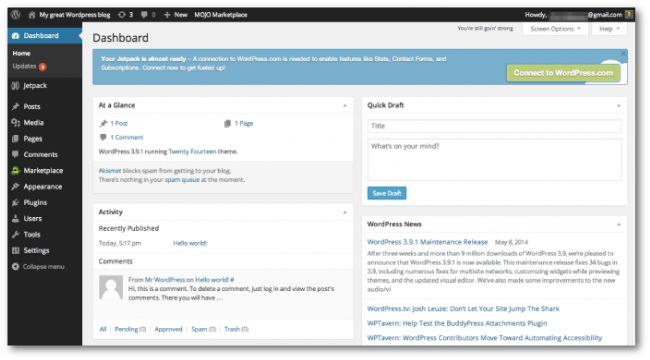
Task: Click the Quick Draft Title field
Action: (495, 126)
